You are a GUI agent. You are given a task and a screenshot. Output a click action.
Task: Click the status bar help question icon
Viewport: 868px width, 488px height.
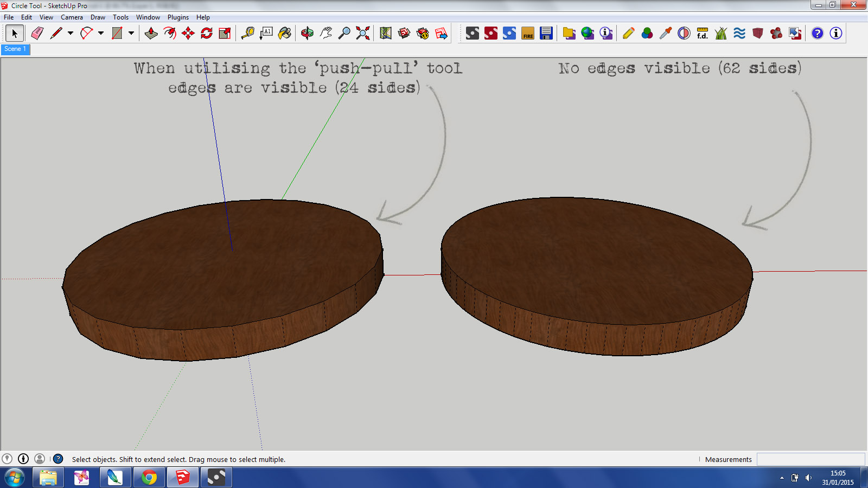tap(58, 459)
